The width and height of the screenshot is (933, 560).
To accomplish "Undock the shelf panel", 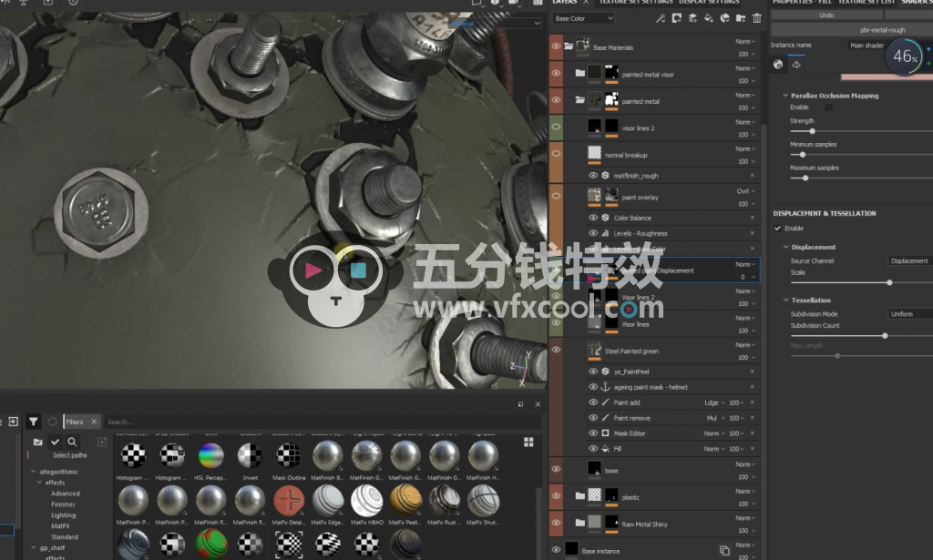I will point(520,404).
